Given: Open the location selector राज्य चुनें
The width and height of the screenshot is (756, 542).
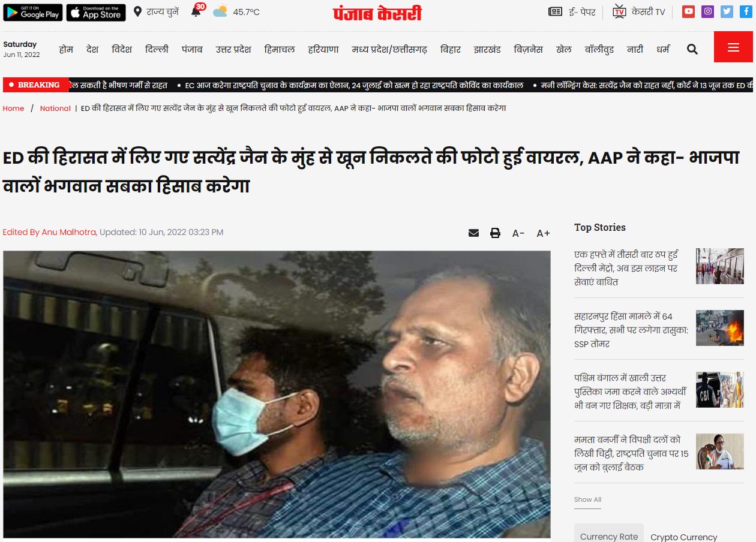Looking at the screenshot, I should 156,11.
